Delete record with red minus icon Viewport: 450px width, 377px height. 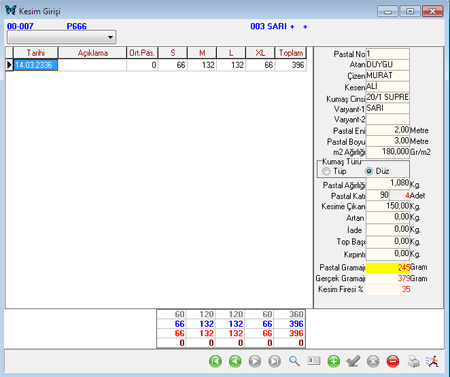pyautogui.click(x=393, y=361)
